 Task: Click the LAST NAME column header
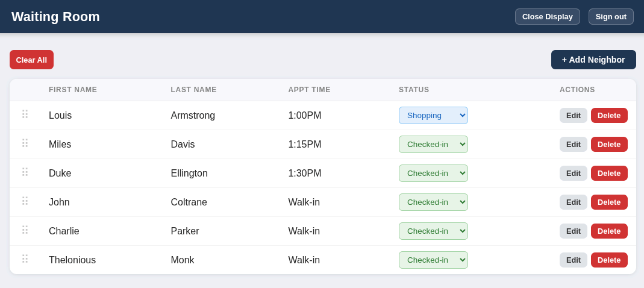click(x=193, y=90)
